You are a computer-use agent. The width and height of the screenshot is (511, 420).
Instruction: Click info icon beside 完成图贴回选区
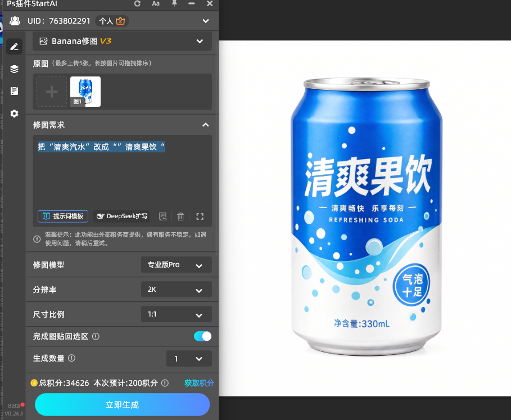(96, 336)
